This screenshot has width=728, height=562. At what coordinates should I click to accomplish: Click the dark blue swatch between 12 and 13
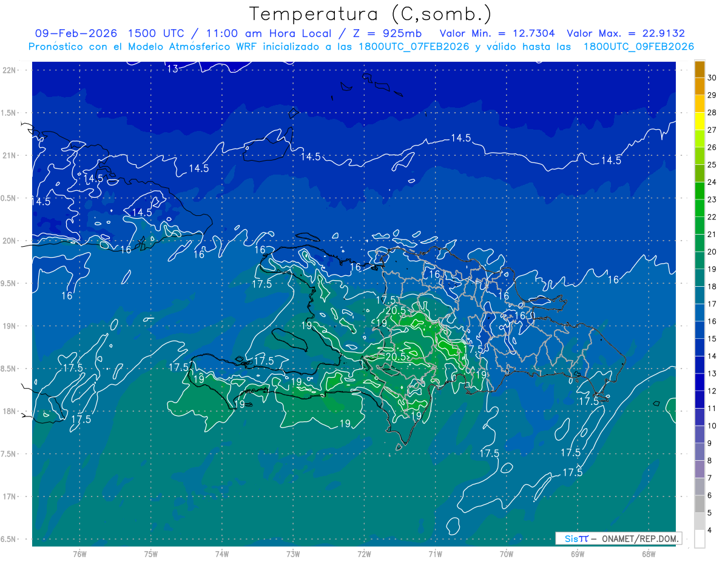pos(700,383)
